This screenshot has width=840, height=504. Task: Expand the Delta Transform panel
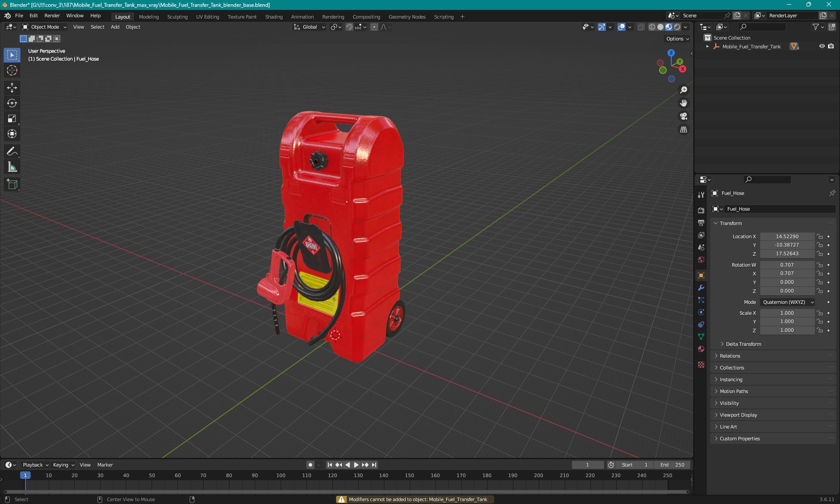(x=743, y=344)
